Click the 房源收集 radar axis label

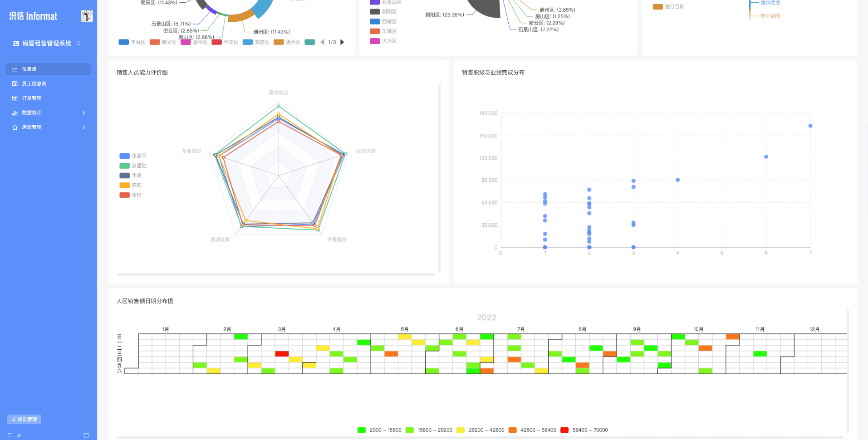pyautogui.click(x=220, y=240)
